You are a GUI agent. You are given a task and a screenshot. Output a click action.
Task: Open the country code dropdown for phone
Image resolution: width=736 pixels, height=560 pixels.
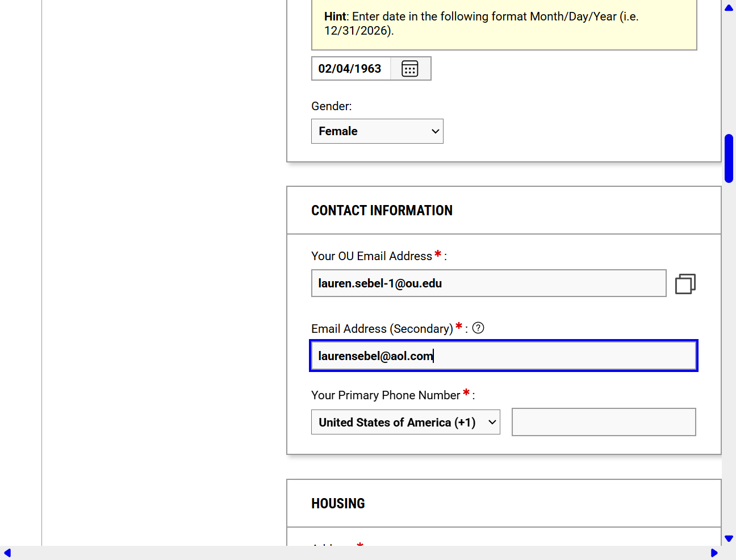click(405, 422)
